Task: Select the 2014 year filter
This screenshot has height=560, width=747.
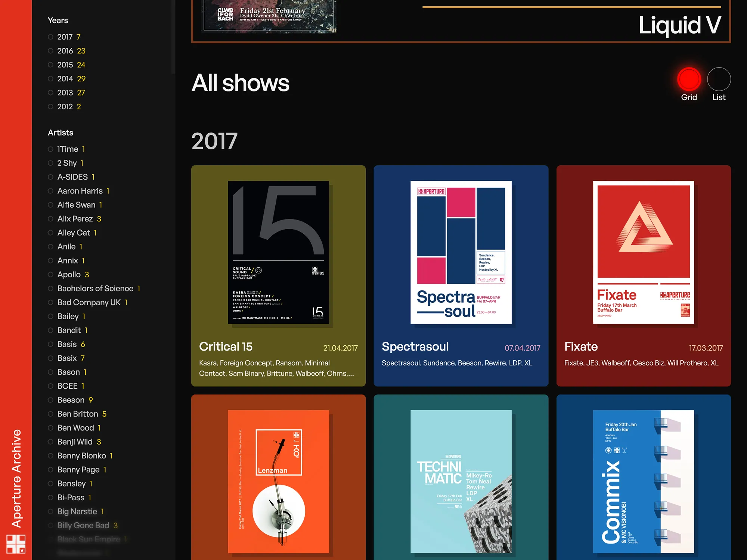Action: click(x=67, y=79)
